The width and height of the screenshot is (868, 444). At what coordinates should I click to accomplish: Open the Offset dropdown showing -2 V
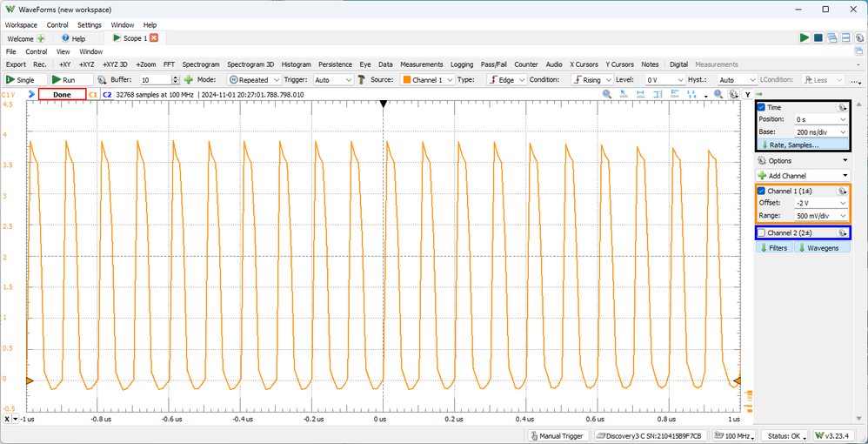pyautogui.click(x=820, y=202)
